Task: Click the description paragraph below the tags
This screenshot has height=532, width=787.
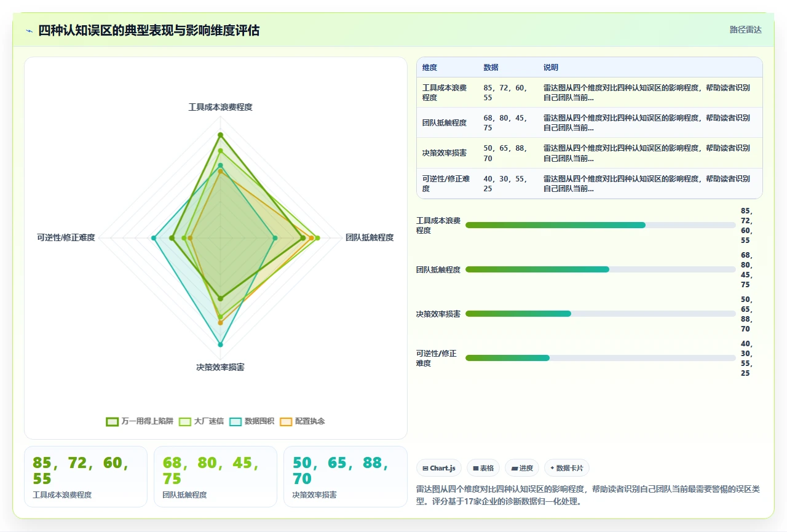Action: click(588, 495)
